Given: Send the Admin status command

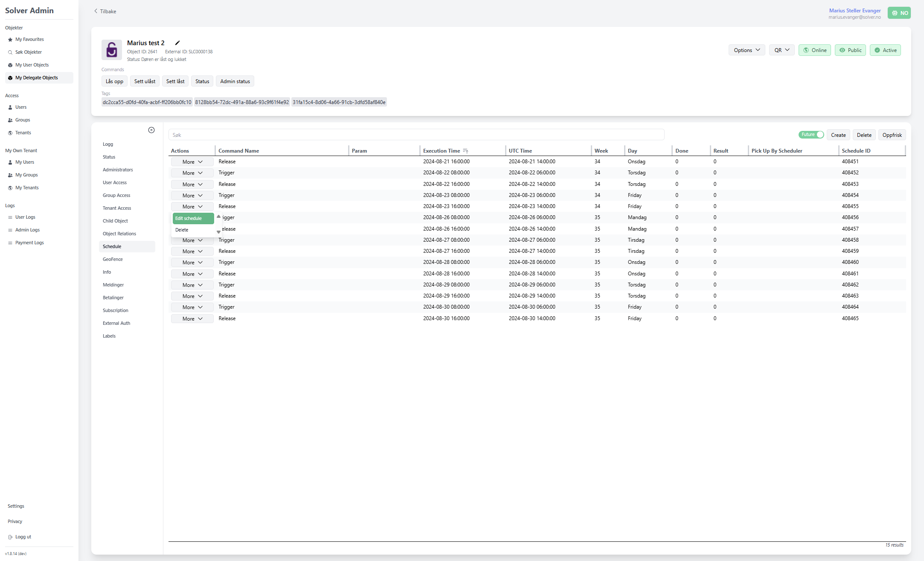Looking at the screenshot, I should point(235,81).
